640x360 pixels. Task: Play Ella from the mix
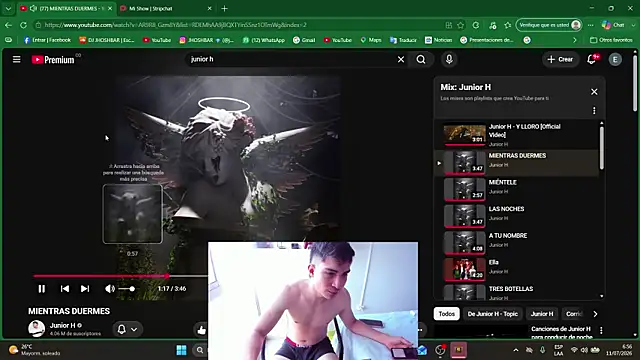click(x=518, y=269)
